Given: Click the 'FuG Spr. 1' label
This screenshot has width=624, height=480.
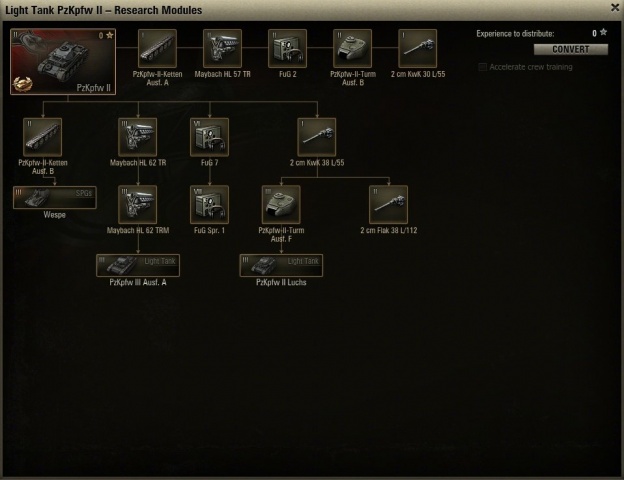Looking at the screenshot, I should pyautogui.click(x=210, y=230).
